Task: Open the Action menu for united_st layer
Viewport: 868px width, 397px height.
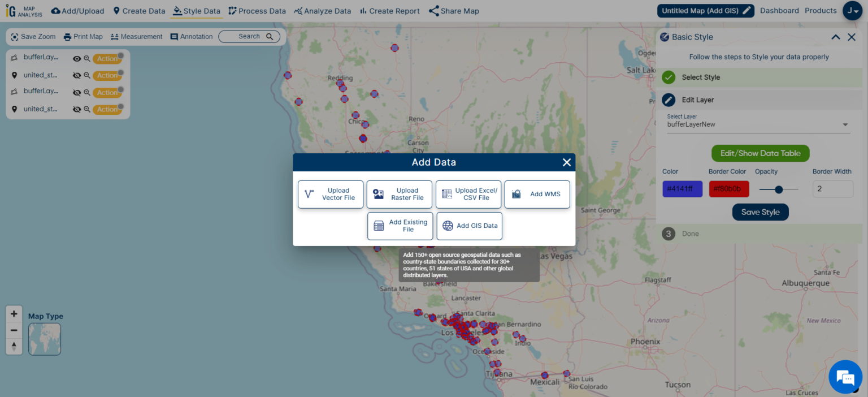Action: pyautogui.click(x=107, y=75)
